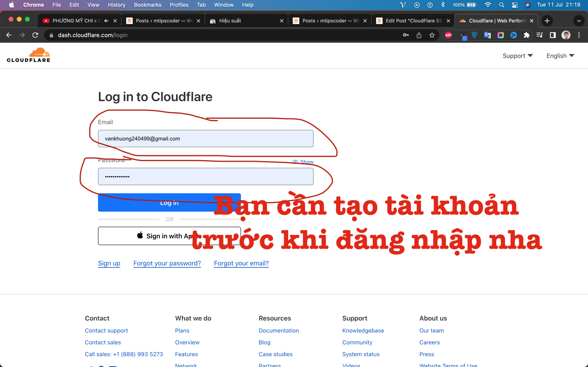This screenshot has width=588, height=367.
Task: Click the Log in button
Action: pyautogui.click(x=169, y=203)
